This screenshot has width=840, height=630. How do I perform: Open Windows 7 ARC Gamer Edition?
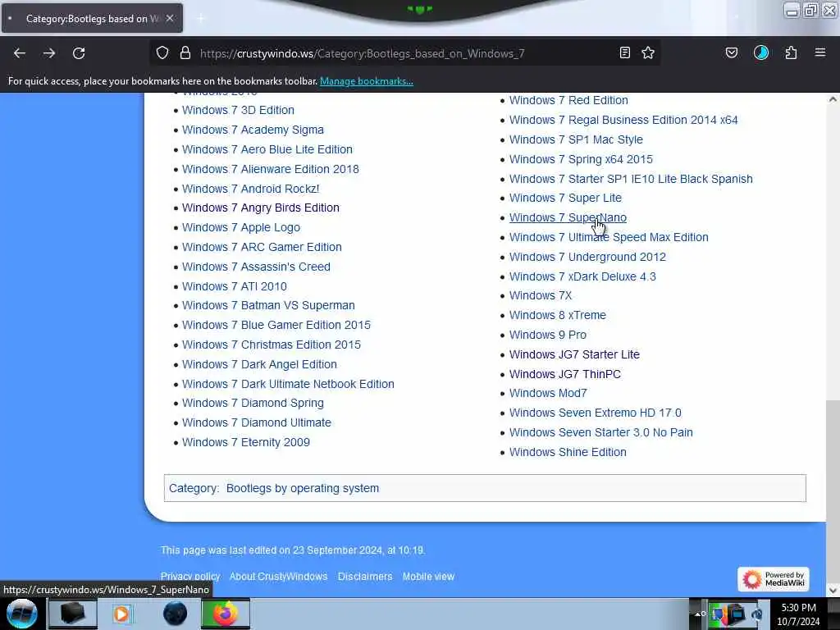coord(262,248)
